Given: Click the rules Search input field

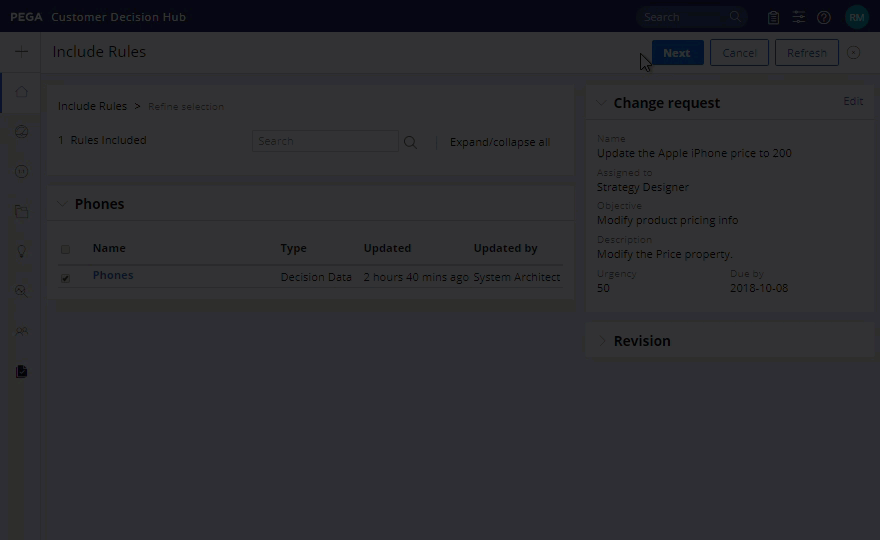Looking at the screenshot, I should pos(324,142).
